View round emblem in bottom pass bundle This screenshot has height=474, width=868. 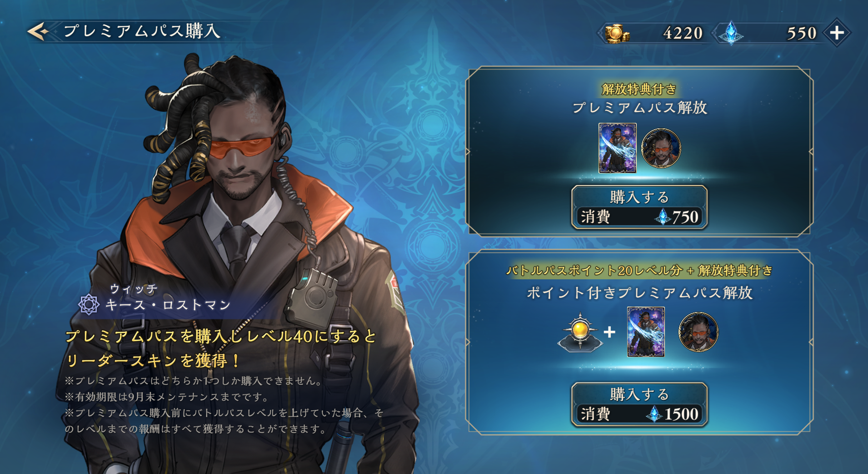pos(698,332)
